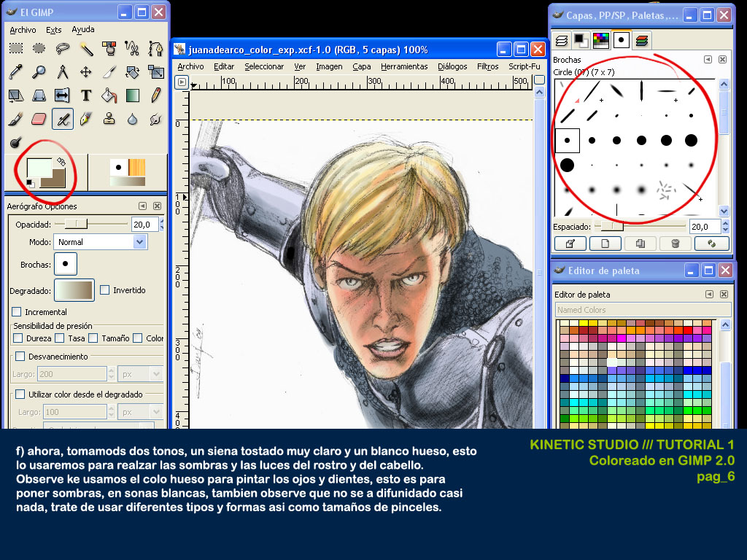Select the Paths tool
Screen dimensions: 747x560
point(156,48)
